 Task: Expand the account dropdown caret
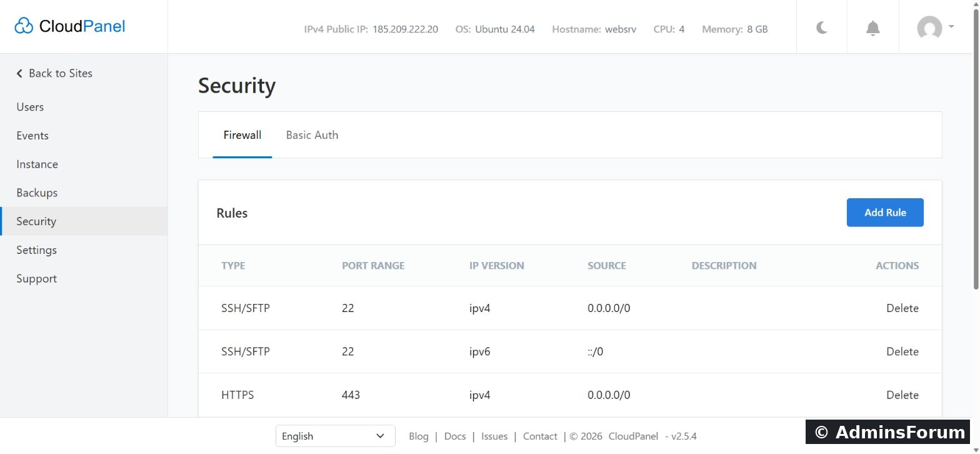[951, 26]
